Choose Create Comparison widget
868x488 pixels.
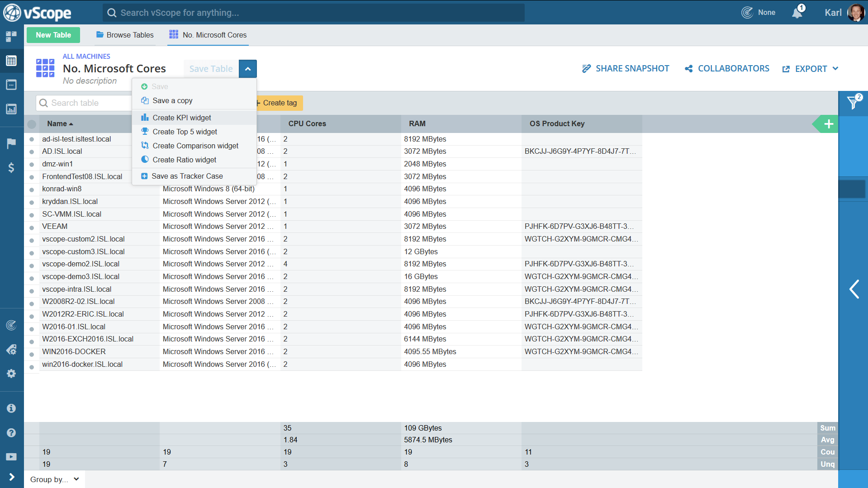pos(194,146)
